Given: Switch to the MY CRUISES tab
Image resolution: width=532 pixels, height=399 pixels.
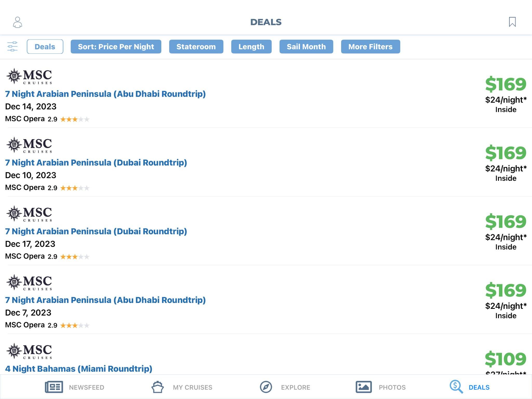Looking at the screenshot, I should (192, 387).
